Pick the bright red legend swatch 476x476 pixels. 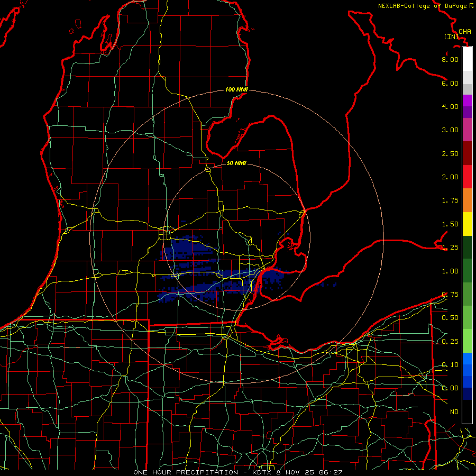(x=467, y=177)
